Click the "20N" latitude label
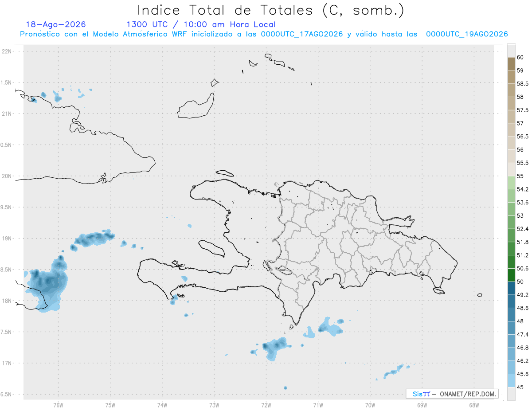The image size is (532, 411). tap(8, 176)
